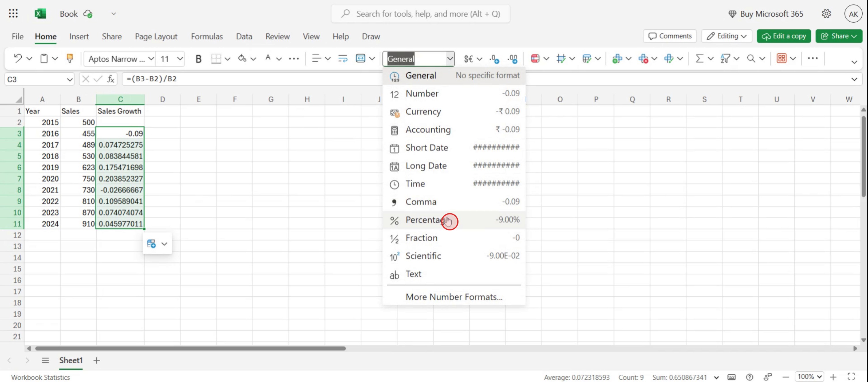The image size is (868, 382).
Task: Open the Aptos Narrow font dropdown
Action: click(x=151, y=59)
